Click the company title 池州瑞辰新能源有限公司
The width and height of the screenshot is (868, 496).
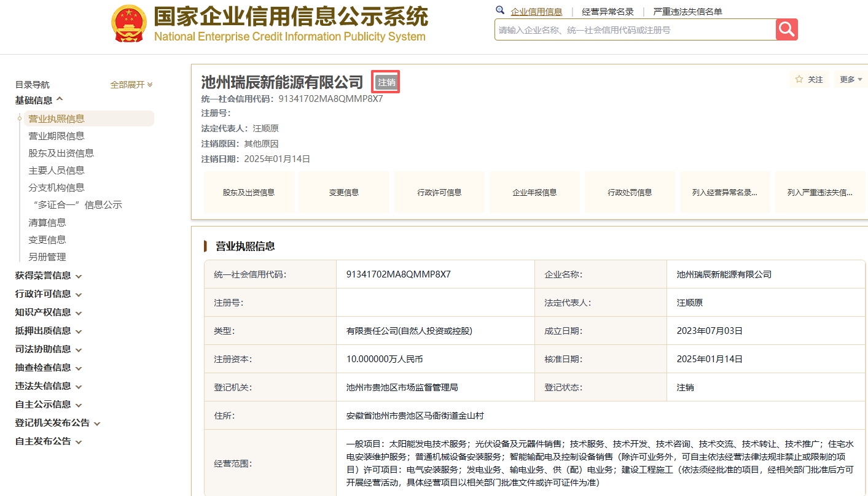pos(283,82)
